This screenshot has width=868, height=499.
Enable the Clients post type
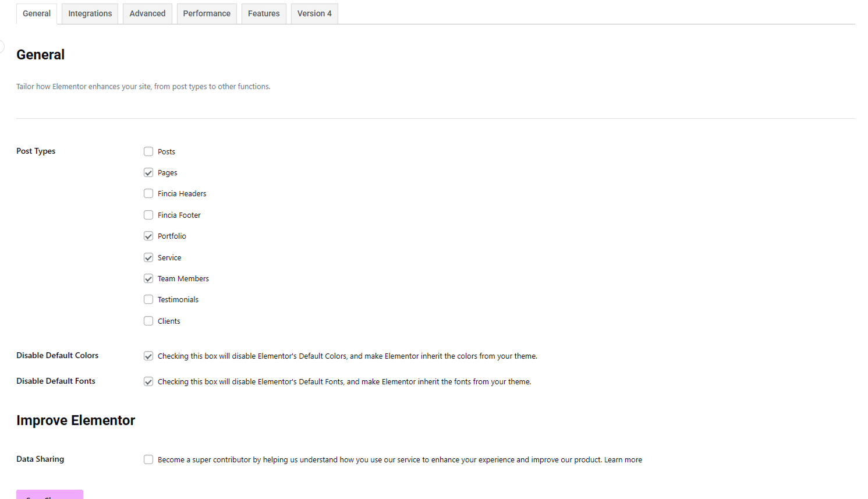[148, 321]
